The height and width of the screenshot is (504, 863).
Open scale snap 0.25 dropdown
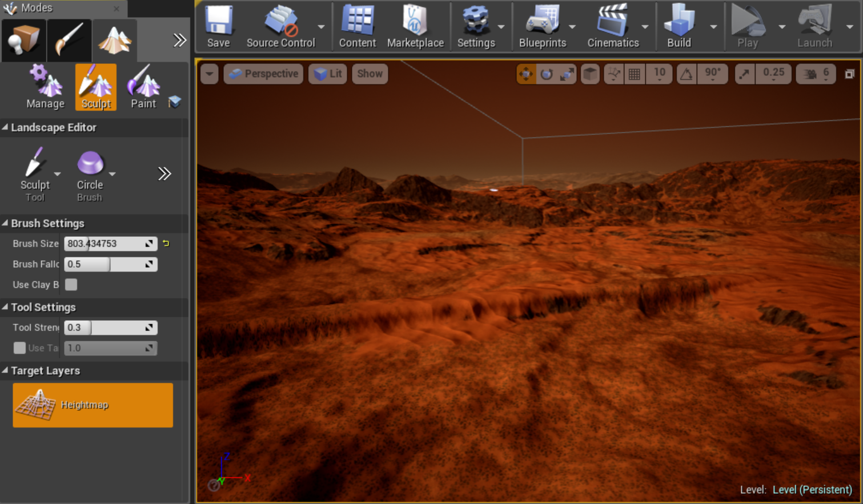pyautogui.click(x=774, y=74)
